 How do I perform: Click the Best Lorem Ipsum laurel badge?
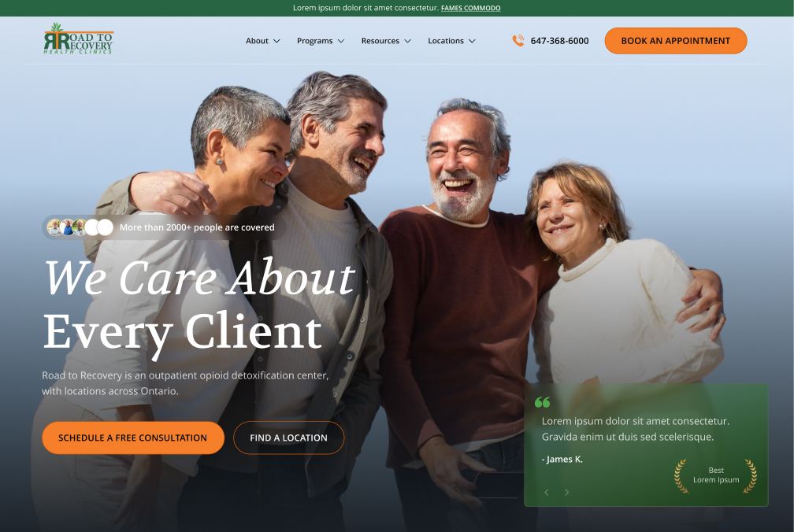pos(715,475)
